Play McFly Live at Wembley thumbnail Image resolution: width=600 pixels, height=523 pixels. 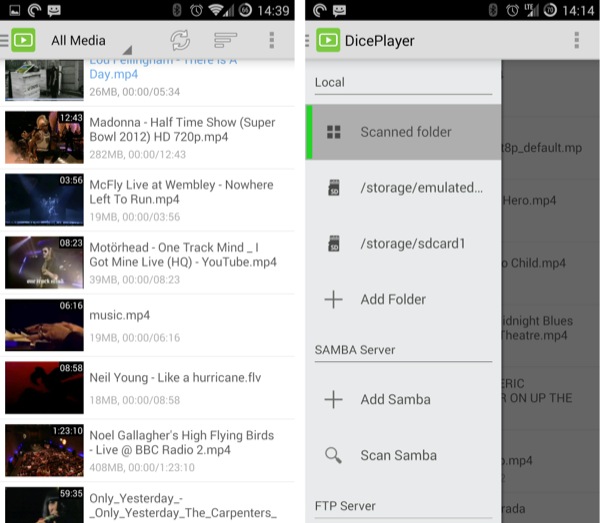coord(44,200)
